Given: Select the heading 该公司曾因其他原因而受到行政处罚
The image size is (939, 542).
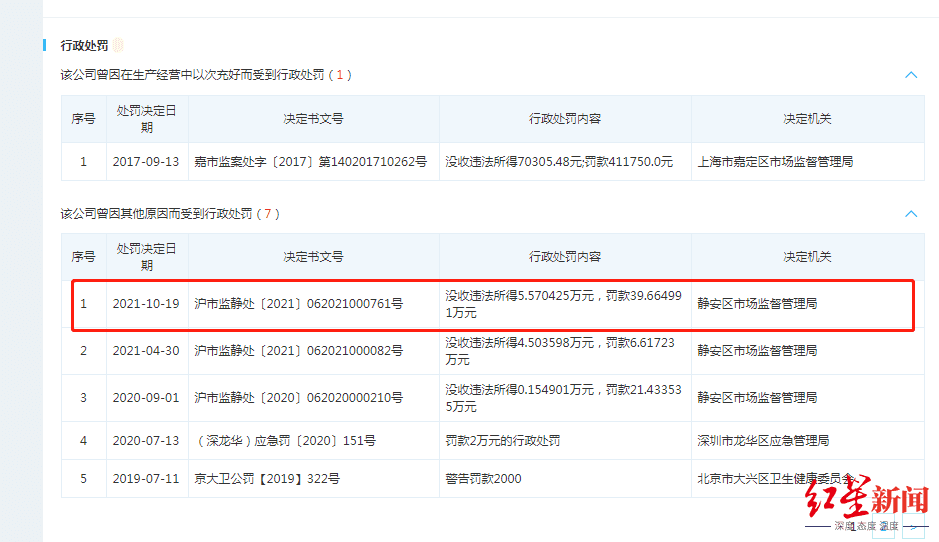Looking at the screenshot, I should point(156,214).
